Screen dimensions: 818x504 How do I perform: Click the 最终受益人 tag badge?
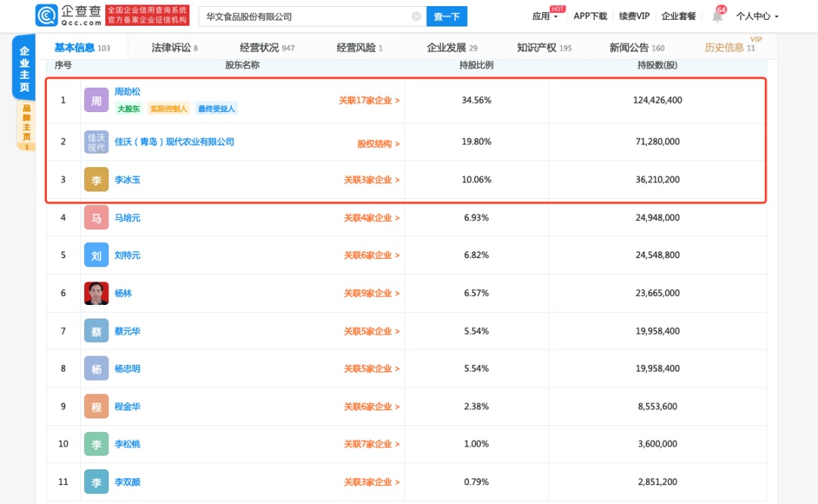tap(217, 109)
